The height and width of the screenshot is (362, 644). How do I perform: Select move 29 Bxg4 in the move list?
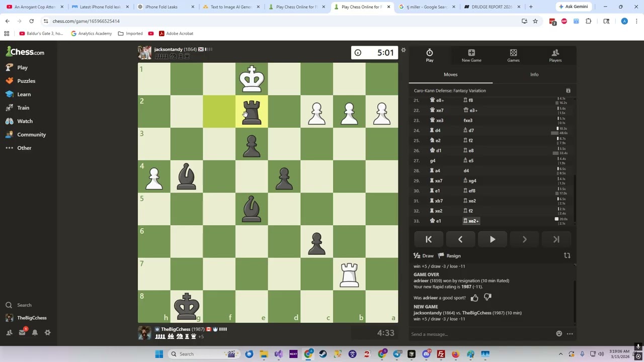coord(469,181)
